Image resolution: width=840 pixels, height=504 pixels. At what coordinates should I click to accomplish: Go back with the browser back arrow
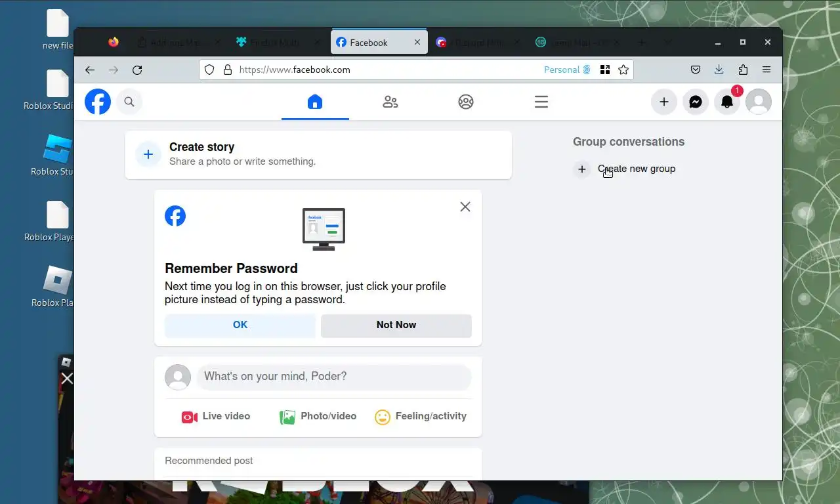[x=90, y=70]
